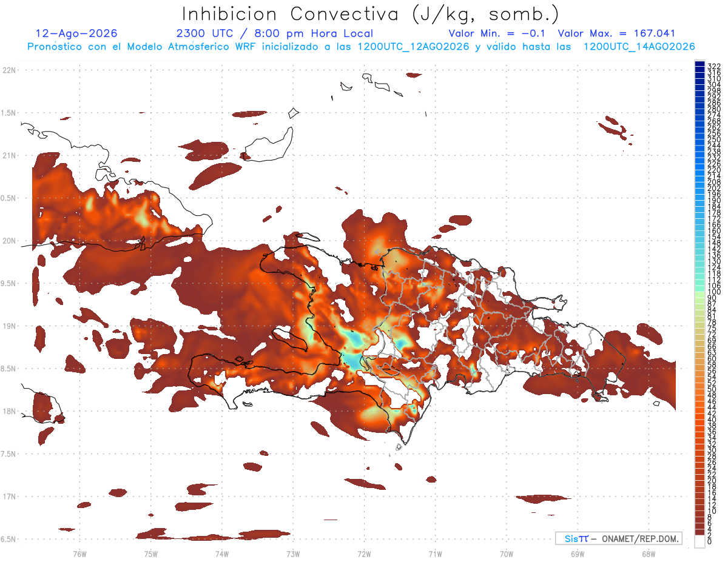
Task: Click the '7.5N' latitude label
Action: [x=8, y=453]
